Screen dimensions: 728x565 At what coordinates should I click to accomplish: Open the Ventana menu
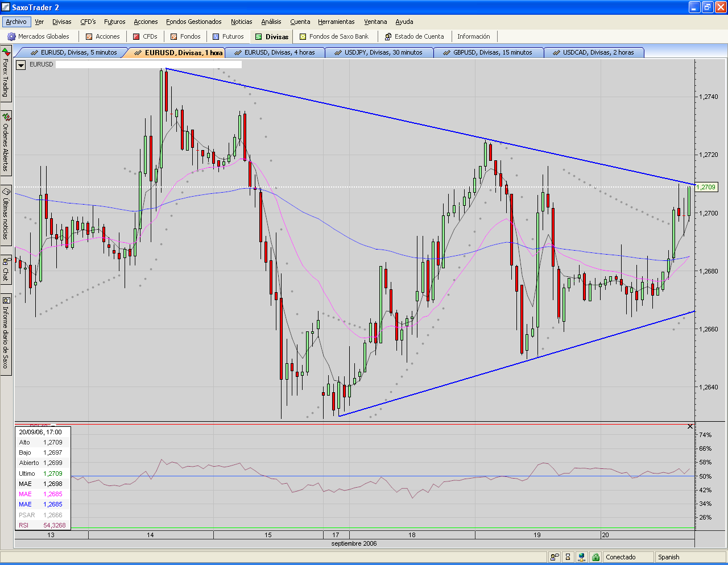(375, 22)
